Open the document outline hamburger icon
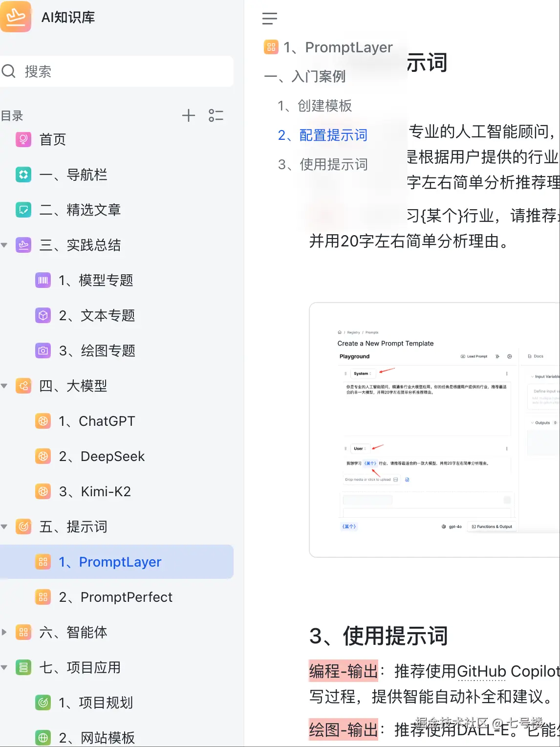 [270, 19]
